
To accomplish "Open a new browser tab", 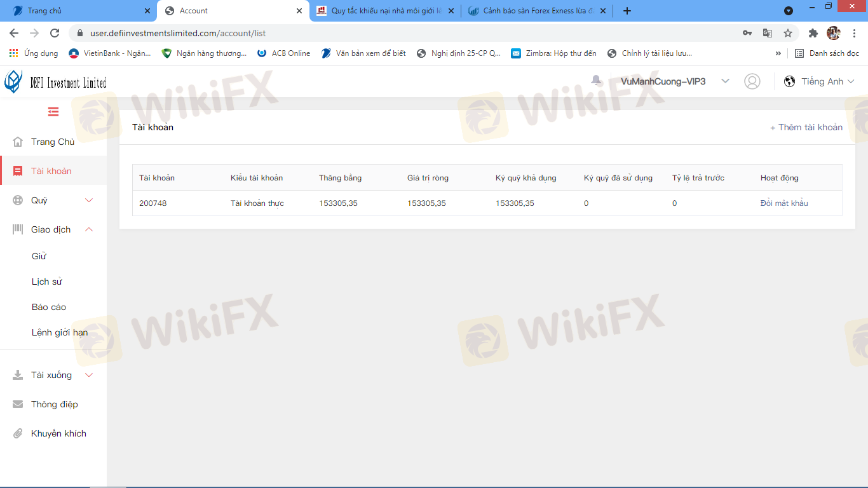I will coord(627,11).
